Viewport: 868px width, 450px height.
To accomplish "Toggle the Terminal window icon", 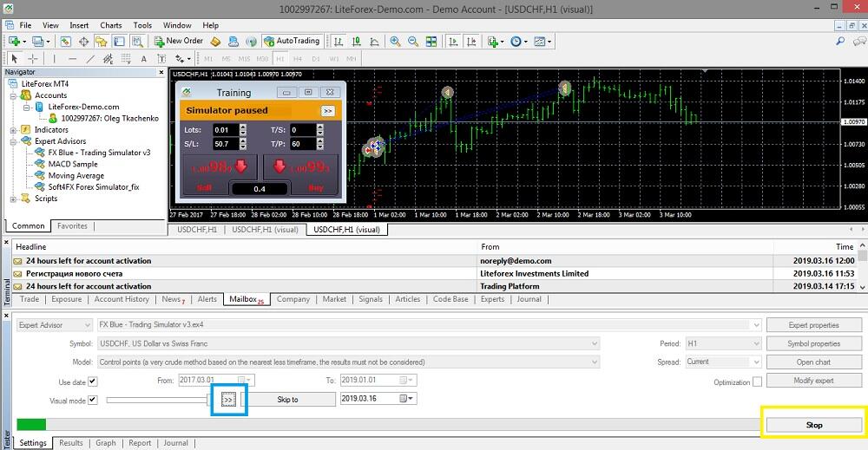I will tap(119, 41).
